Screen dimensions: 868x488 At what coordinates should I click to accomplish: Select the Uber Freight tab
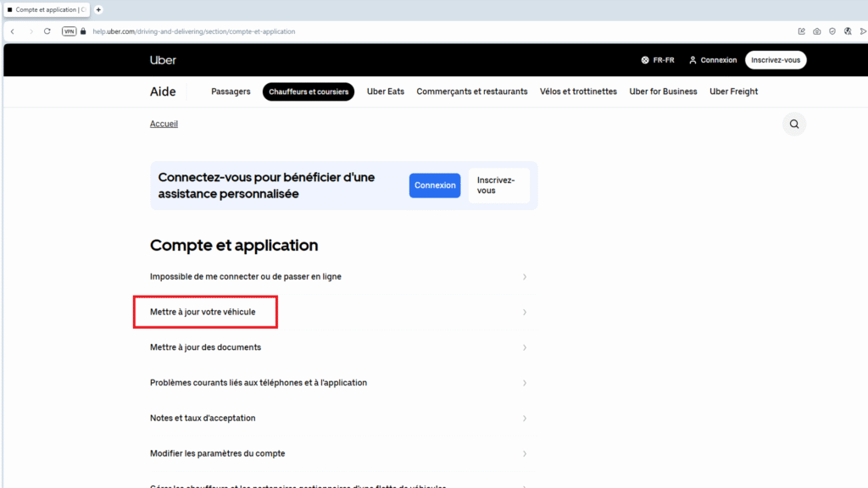[733, 91]
